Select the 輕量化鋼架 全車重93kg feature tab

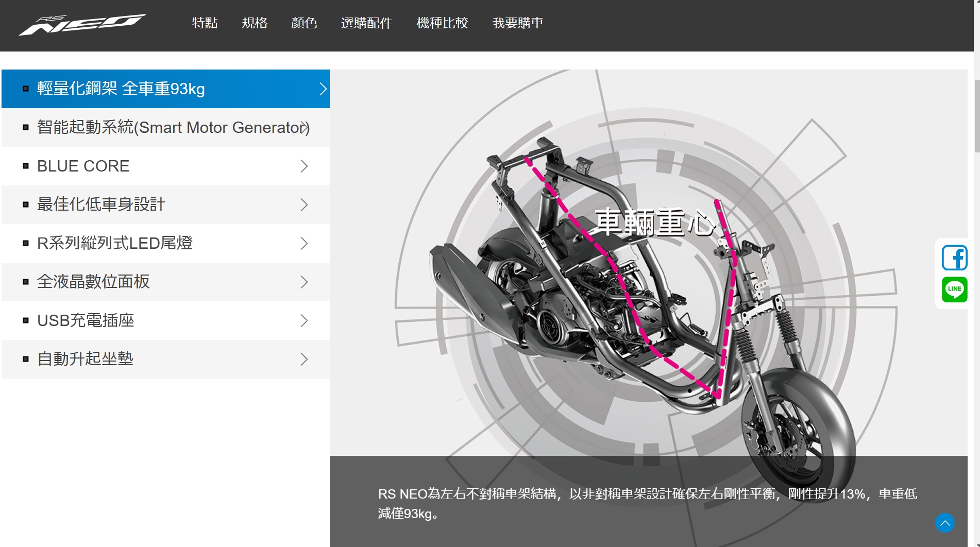165,89
